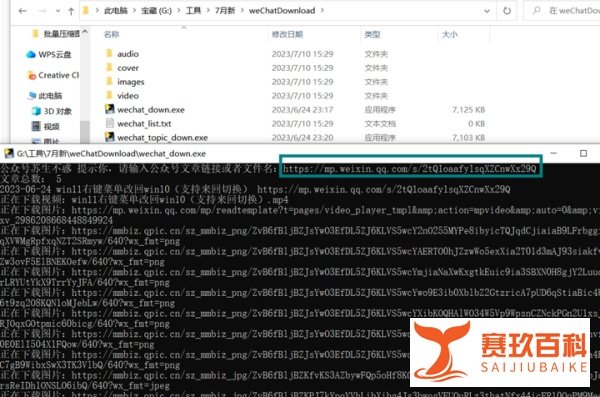Click the video folder name

tap(128, 96)
